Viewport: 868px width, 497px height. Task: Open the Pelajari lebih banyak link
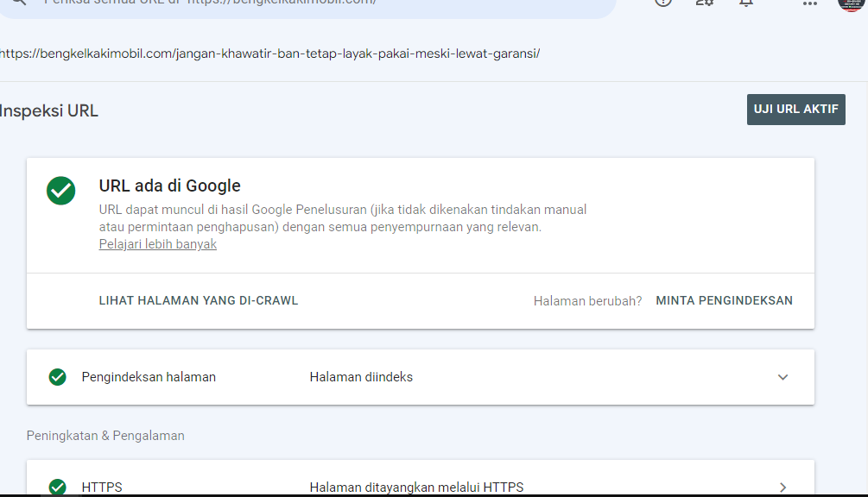pos(158,244)
